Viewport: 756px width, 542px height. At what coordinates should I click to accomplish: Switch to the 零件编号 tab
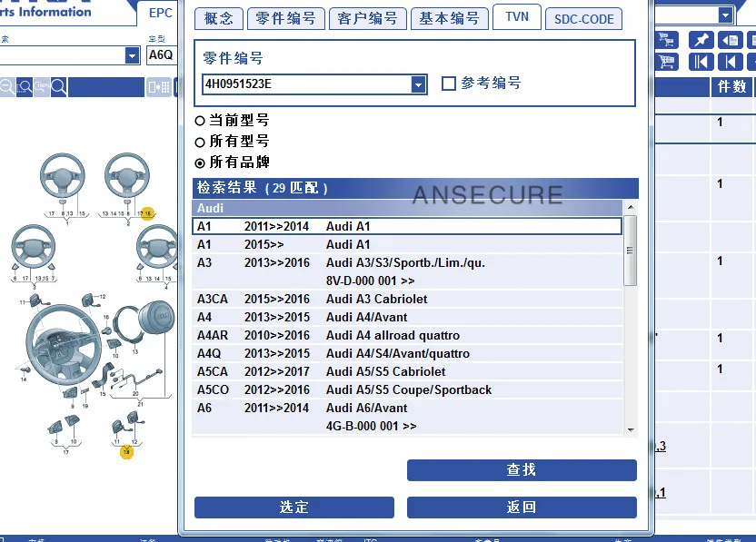tap(286, 19)
